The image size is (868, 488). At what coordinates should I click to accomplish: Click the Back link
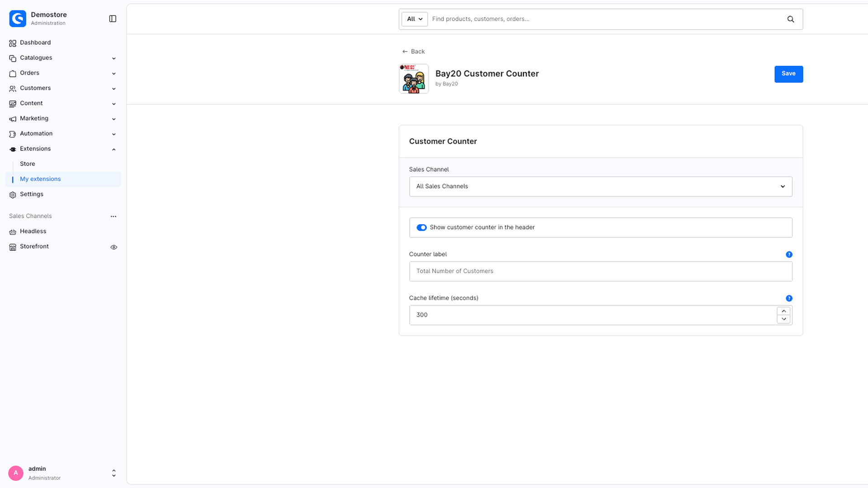414,52
